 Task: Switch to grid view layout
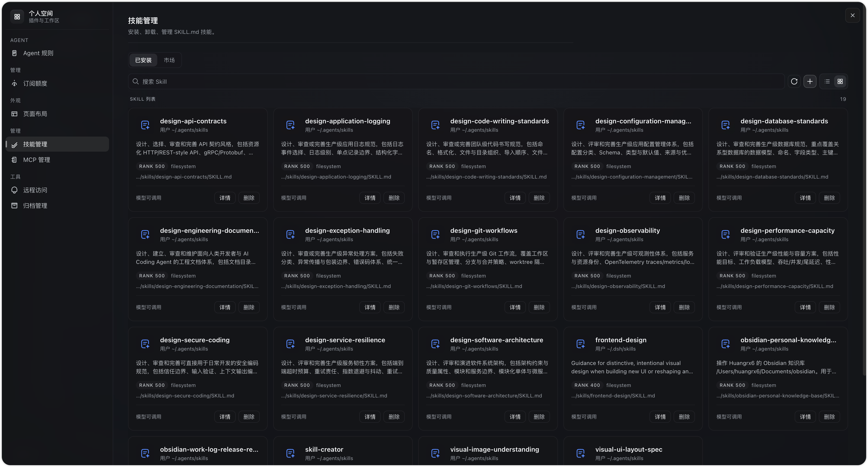(840, 82)
